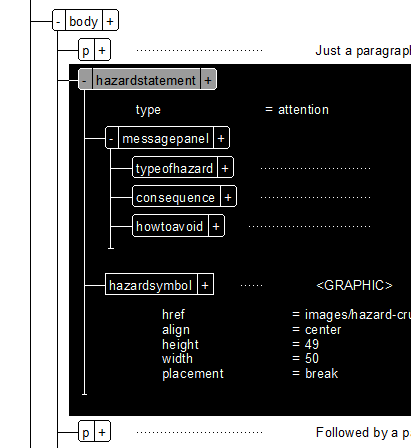This screenshot has height=448, width=411.
Task: Click plus beside messagepanel
Action: 221,138
